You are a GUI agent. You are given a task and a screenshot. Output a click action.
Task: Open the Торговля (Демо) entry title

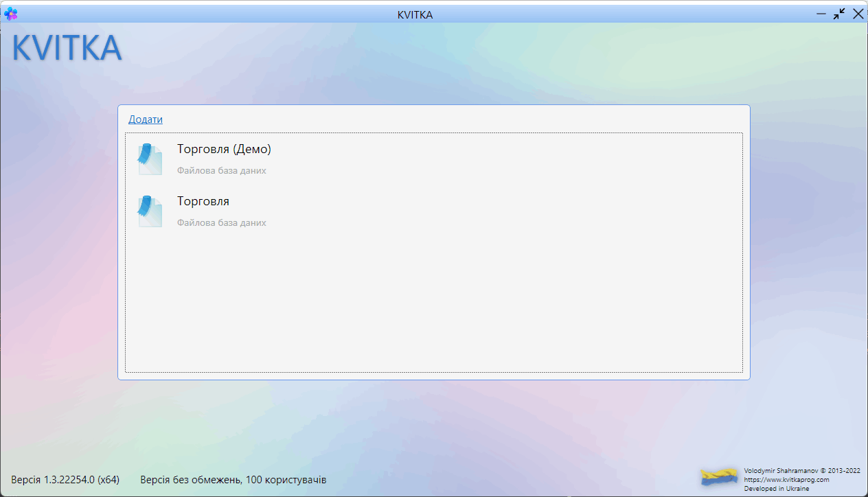coord(224,149)
